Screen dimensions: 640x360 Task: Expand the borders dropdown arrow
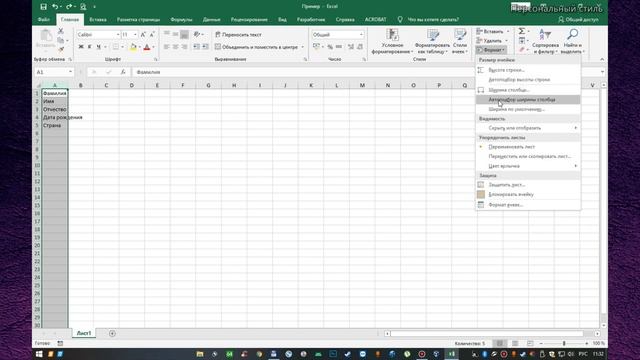(122, 47)
